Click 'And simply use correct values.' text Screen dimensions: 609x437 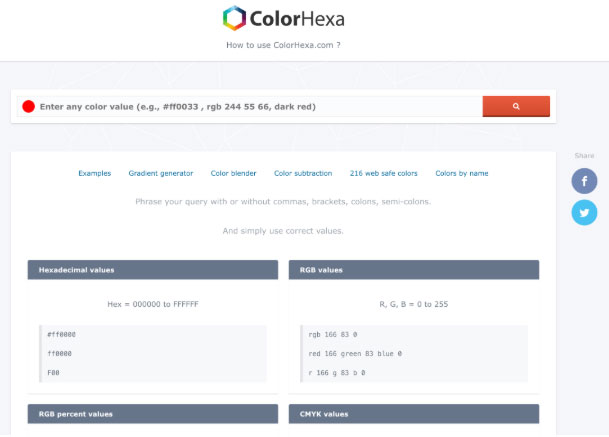tap(283, 231)
